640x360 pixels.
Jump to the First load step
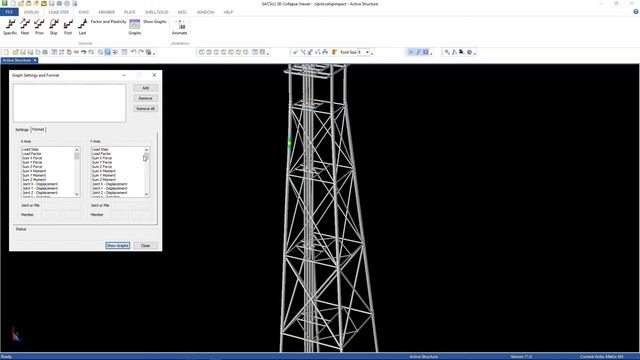click(x=68, y=27)
